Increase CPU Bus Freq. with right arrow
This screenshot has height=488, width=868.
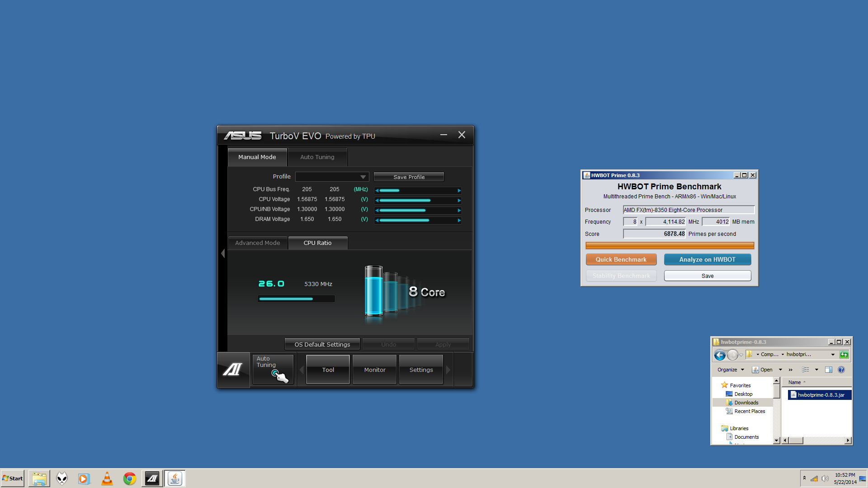(x=459, y=191)
